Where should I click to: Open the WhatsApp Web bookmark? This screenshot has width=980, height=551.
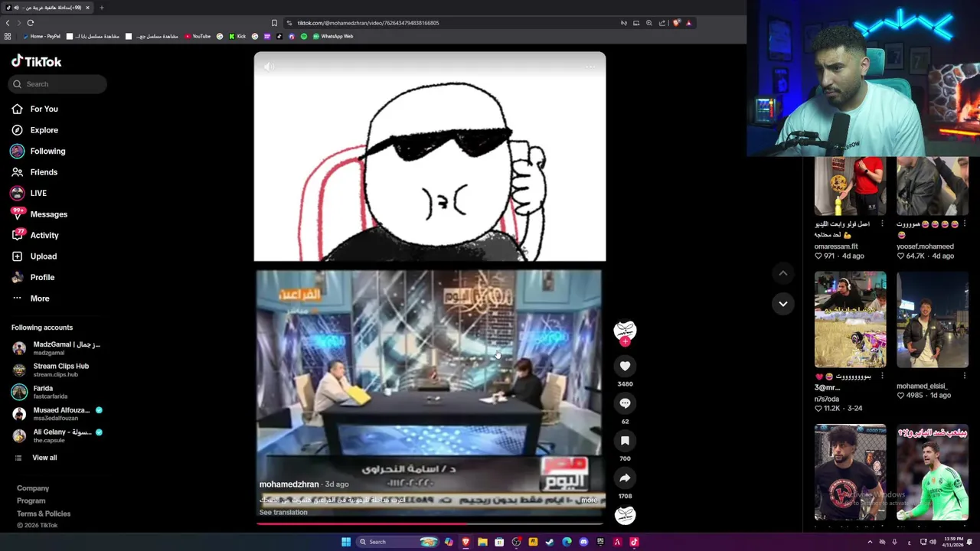(x=332, y=36)
